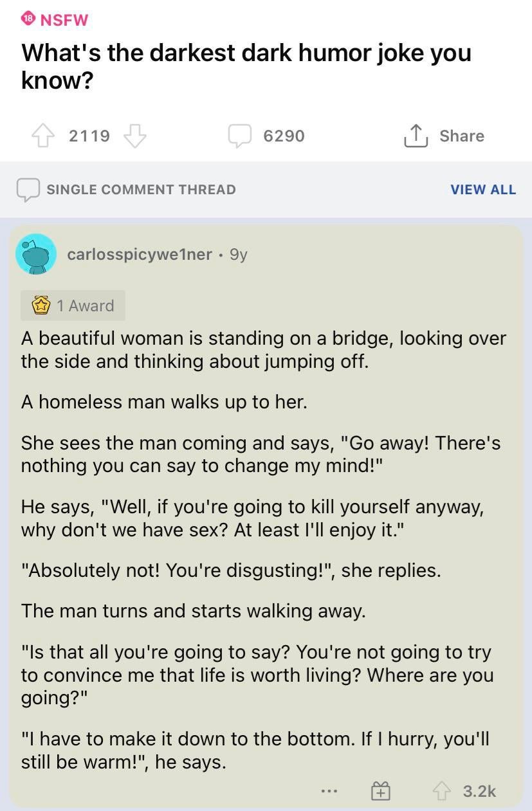This screenshot has width=532, height=811.
Task: Click the single comment thread bubble icon
Action: click(27, 189)
